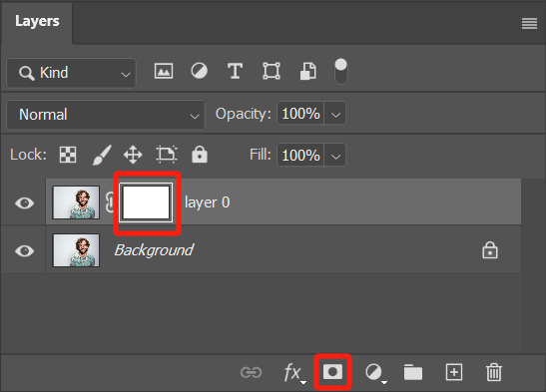Screen dimensions: 546x392
Task: Select the Background layer name
Action: click(x=154, y=250)
